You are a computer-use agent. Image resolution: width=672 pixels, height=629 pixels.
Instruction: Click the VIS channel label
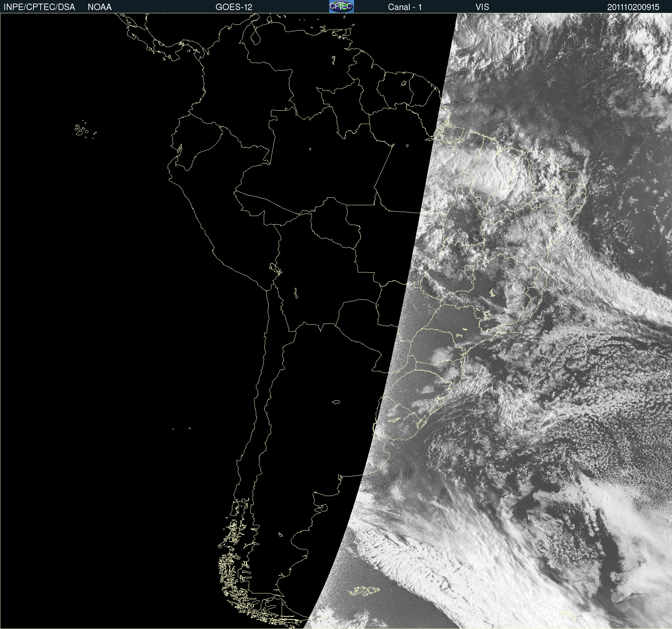[x=482, y=7]
